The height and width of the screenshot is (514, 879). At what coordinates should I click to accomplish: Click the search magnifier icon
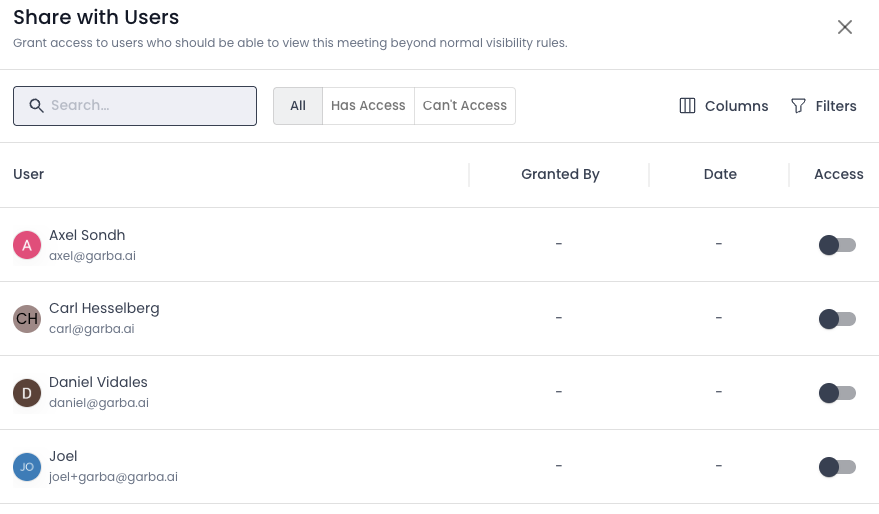(36, 105)
